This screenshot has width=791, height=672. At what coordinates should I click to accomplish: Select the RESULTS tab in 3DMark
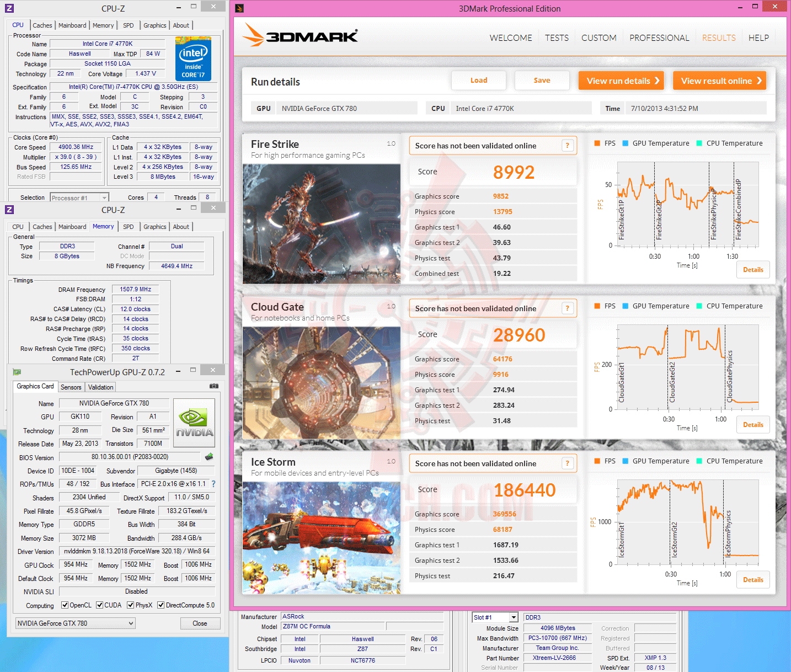click(719, 38)
